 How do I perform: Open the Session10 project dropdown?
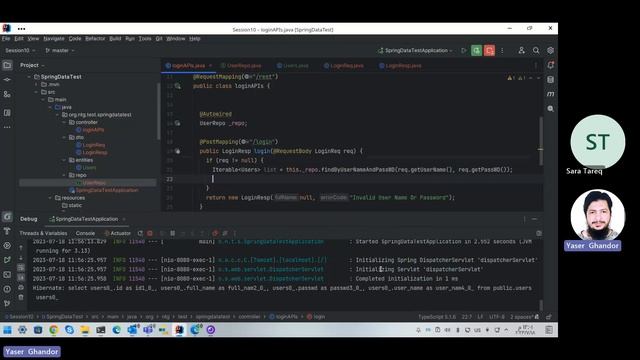(20, 50)
